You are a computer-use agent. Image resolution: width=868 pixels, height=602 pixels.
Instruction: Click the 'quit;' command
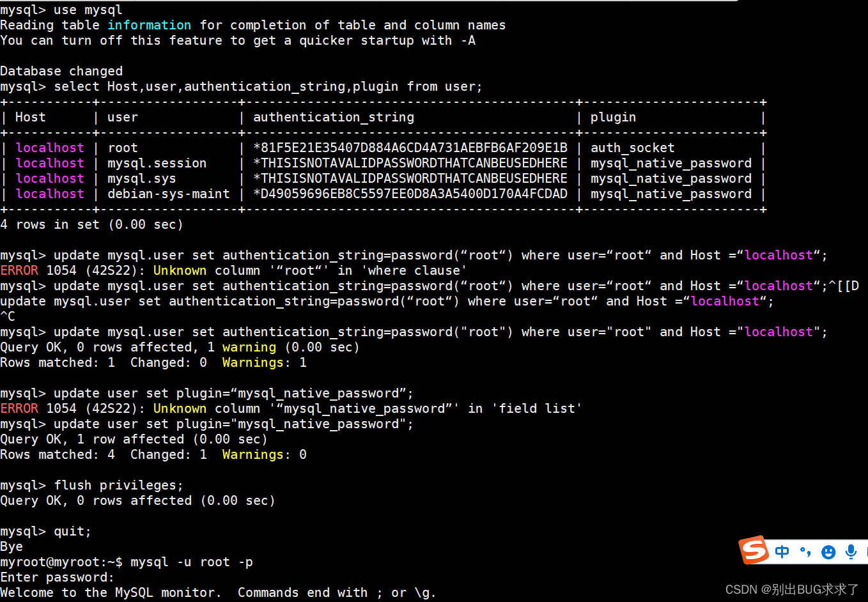(73, 531)
